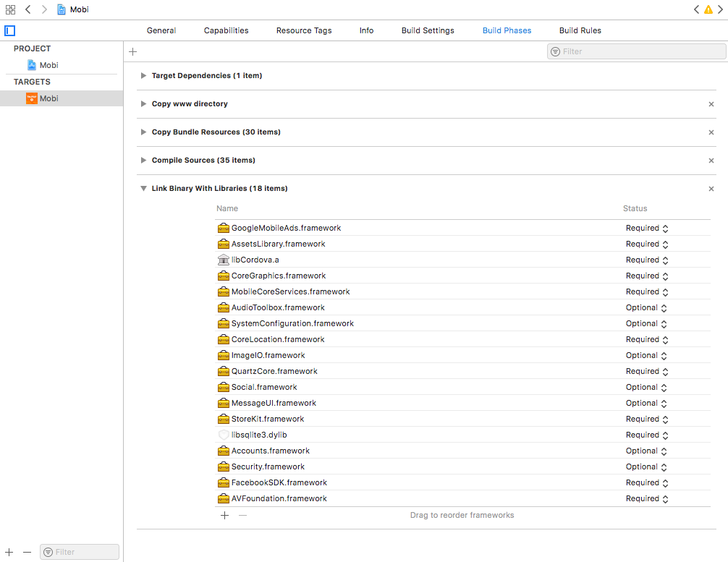Click the related items grid icon

click(10, 9)
